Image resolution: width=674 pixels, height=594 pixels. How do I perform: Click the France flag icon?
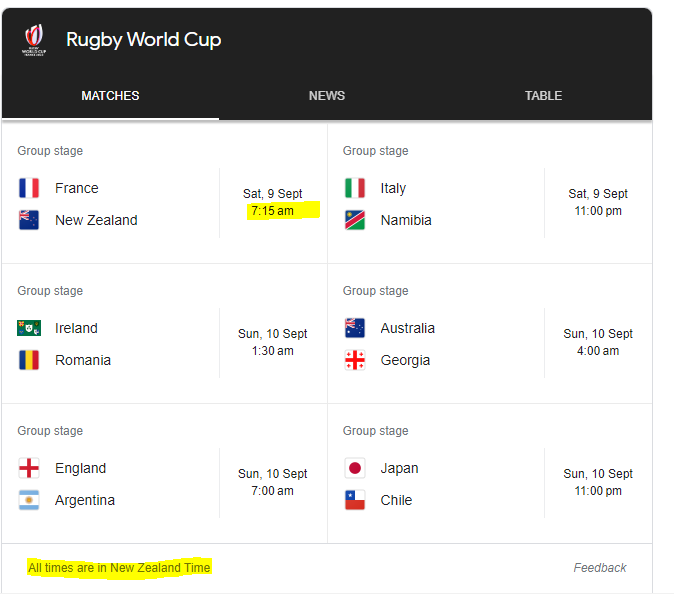pyautogui.click(x=29, y=188)
